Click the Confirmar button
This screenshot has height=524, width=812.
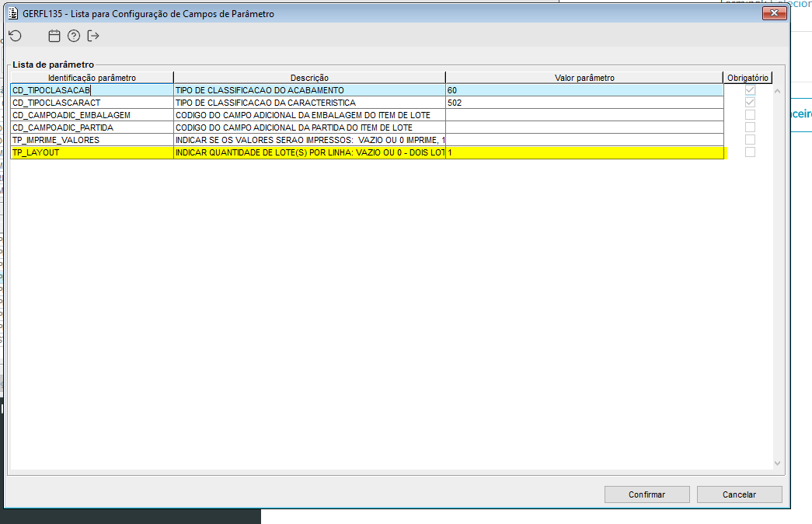point(646,494)
